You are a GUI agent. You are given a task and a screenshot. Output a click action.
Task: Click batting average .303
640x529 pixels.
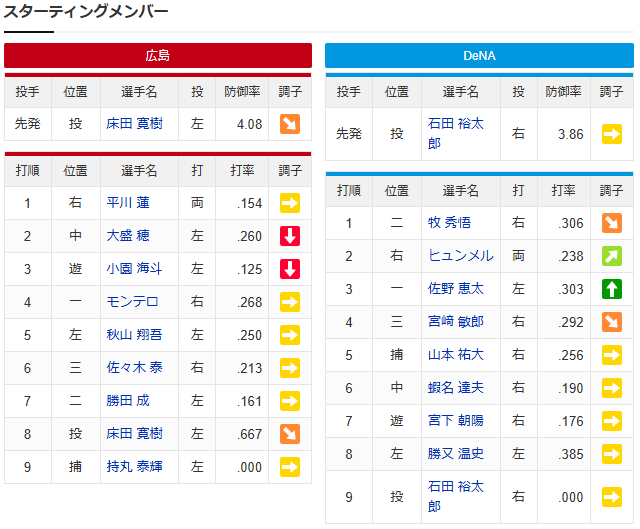click(x=571, y=289)
